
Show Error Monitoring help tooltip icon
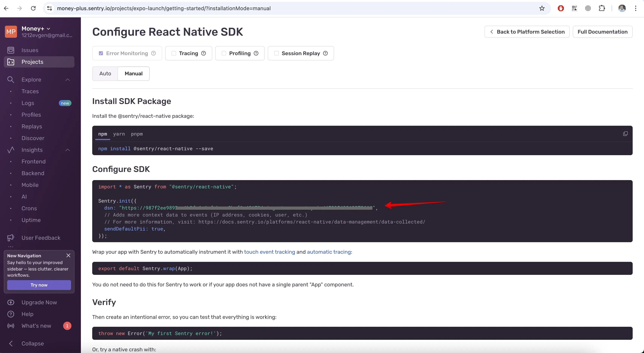153,53
